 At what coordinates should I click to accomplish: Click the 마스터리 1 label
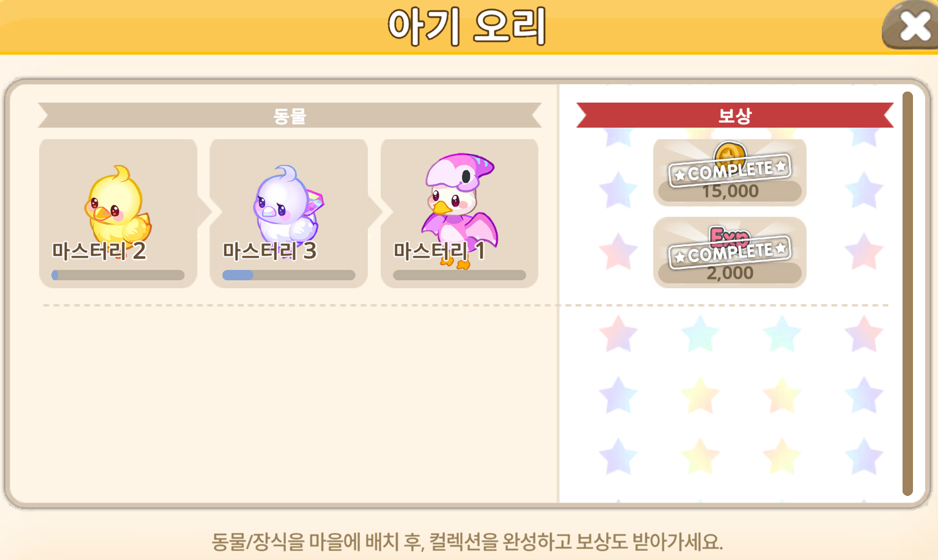(x=439, y=250)
